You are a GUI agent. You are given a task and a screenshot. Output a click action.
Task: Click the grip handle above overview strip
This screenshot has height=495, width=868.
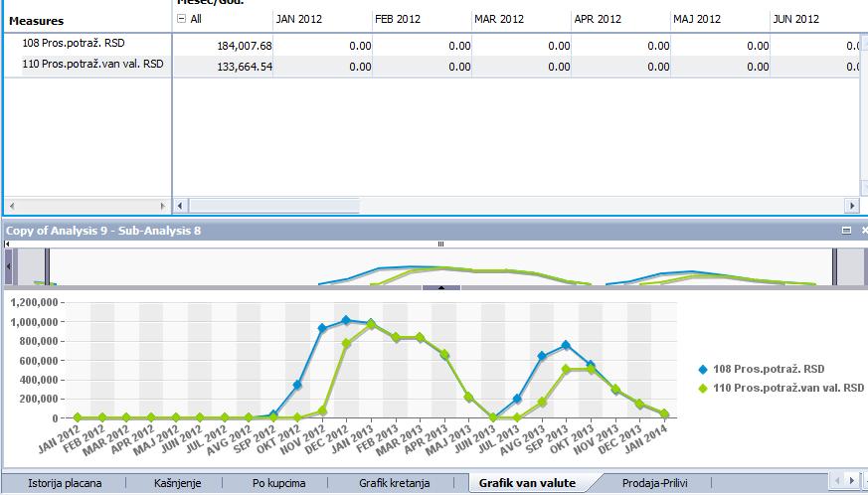click(440, 244)
